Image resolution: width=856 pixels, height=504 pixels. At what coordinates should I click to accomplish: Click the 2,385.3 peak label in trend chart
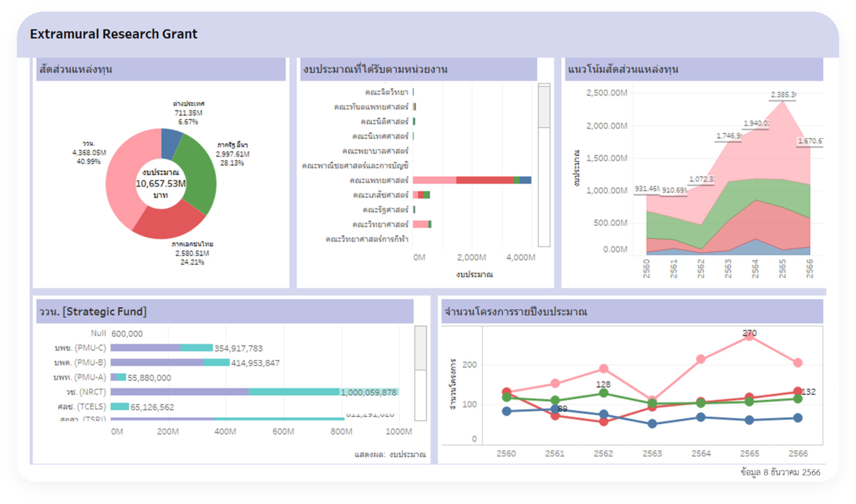pos(782,95)
